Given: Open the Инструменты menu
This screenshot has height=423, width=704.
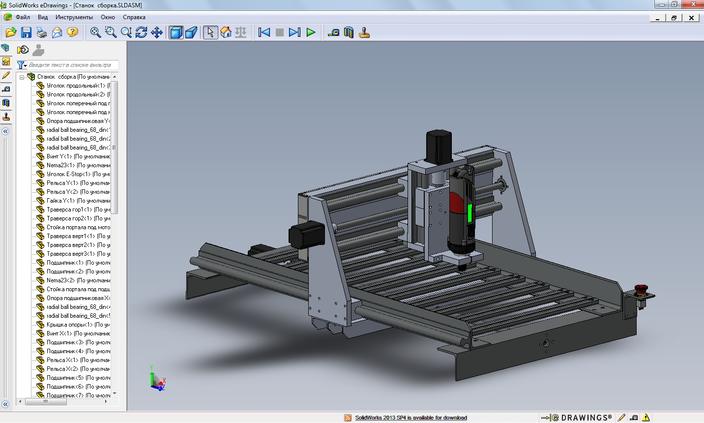Looking at the screenshot, I should click(74, 17).
